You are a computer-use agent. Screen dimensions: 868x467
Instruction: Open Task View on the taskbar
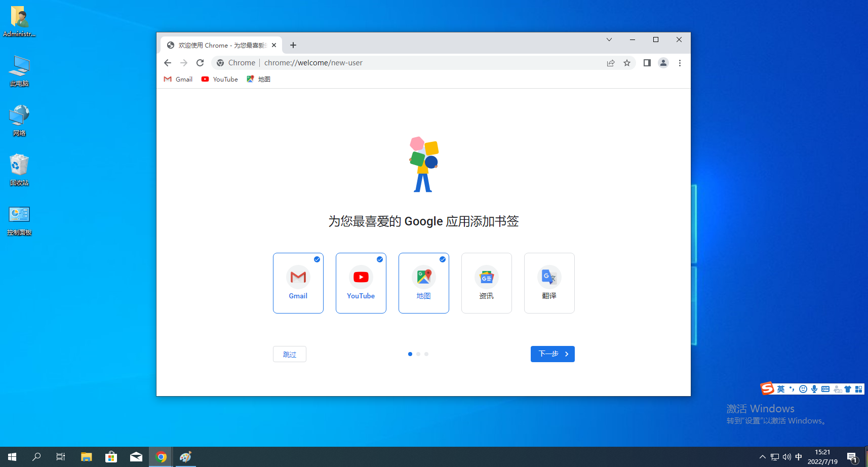tap(61, 457)
